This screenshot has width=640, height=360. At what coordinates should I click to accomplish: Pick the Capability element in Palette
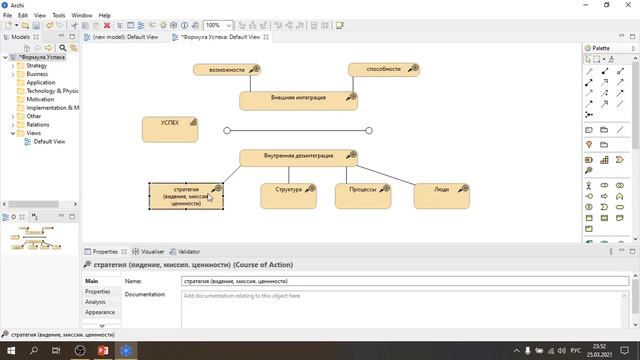(604, 160)
